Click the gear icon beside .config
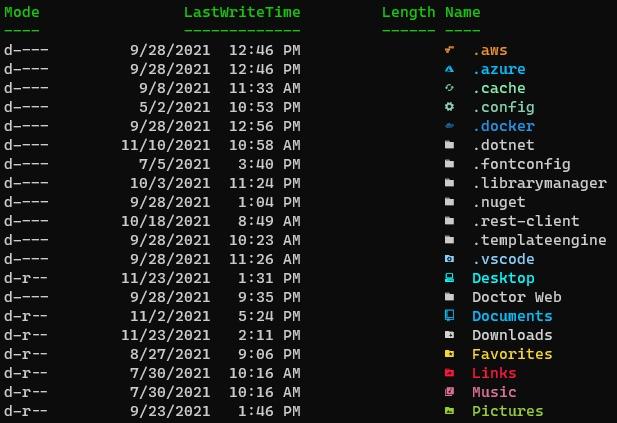Viewport: 617px width, 423px height. [x=449, y=107]
